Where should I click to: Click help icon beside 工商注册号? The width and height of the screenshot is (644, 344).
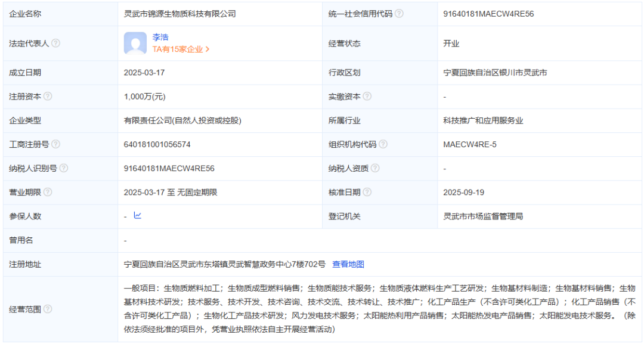[x=55, y=144]
